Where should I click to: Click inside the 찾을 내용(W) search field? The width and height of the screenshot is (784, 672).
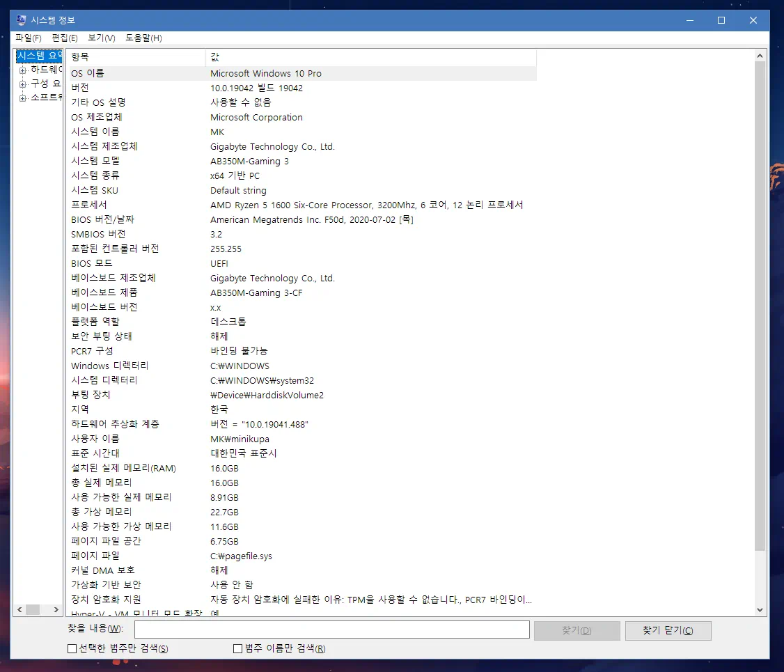[x=332, y=630]
